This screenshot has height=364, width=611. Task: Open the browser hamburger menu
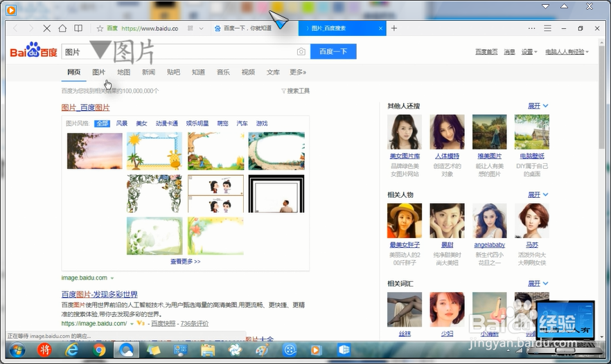(547, 28)
